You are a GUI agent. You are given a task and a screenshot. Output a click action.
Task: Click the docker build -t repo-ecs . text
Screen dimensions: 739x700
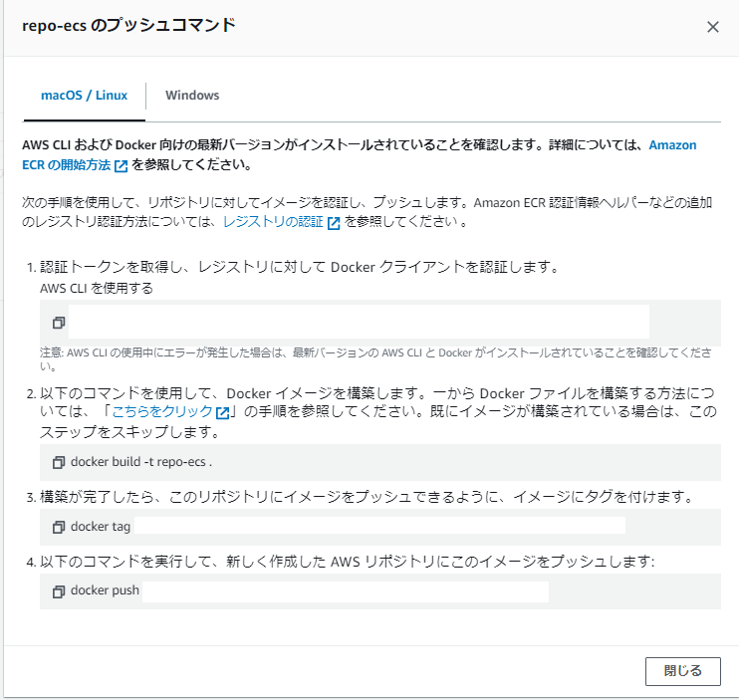click(x=140, y=462)
